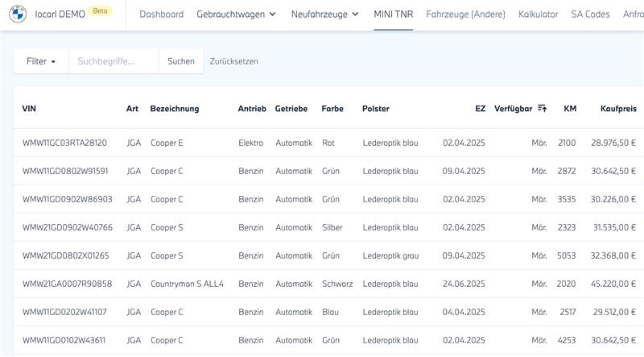Open the Countryman S ALL4 entry
Image resolution: width=644 pixels, height=357 pixels.
[x=187, y=284]
